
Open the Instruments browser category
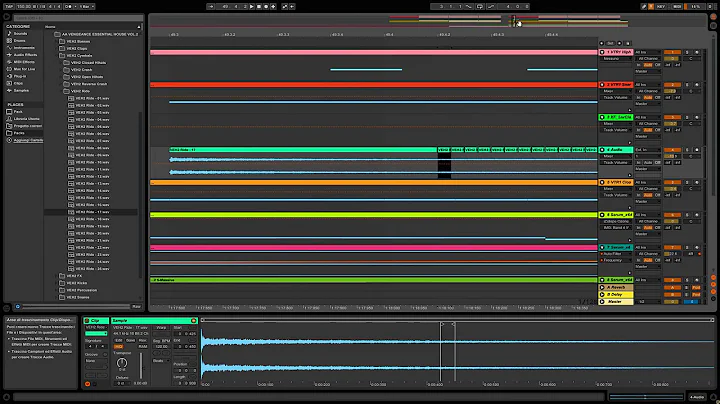pos(24,48)
